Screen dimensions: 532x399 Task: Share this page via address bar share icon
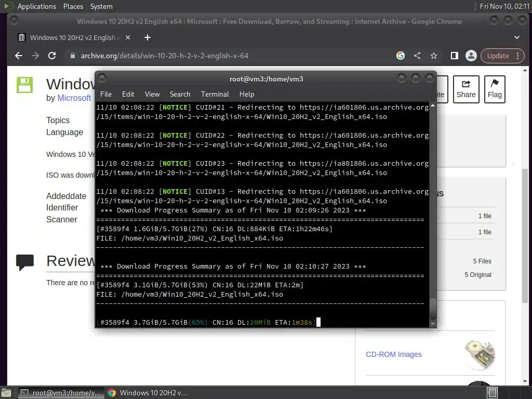tap(417, 56)
